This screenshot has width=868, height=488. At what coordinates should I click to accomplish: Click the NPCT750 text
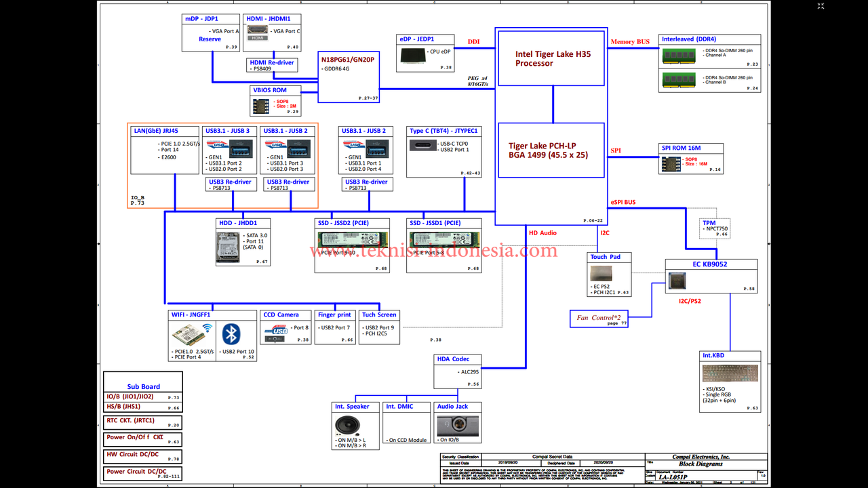coord(717,229)
